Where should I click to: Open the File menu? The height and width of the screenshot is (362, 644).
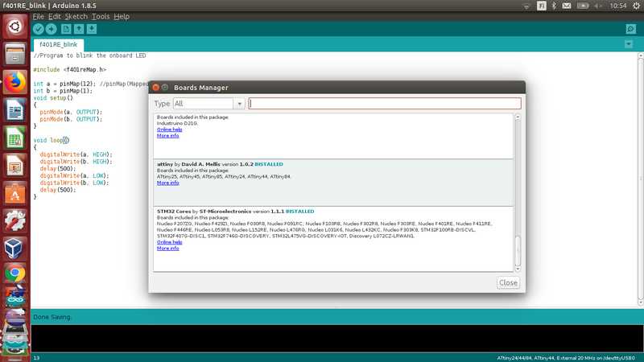(38, 16)
